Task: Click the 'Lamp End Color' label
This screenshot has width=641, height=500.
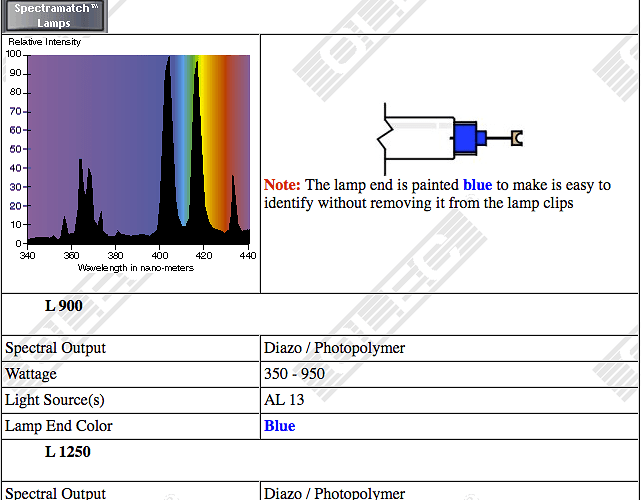Action: (58, 426)
